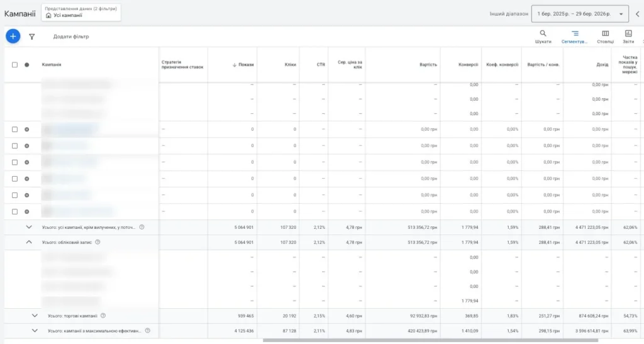Open the Стовпці columns tool
The width and height of the screenshot is (644, 344).
606,36
